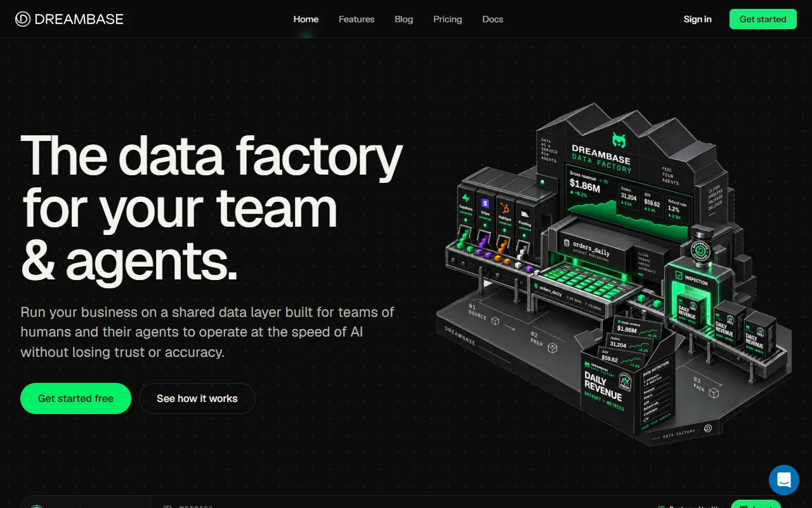Click the See how it works button
This screenshot has height=508, width=812.
(x=197, y=398)
